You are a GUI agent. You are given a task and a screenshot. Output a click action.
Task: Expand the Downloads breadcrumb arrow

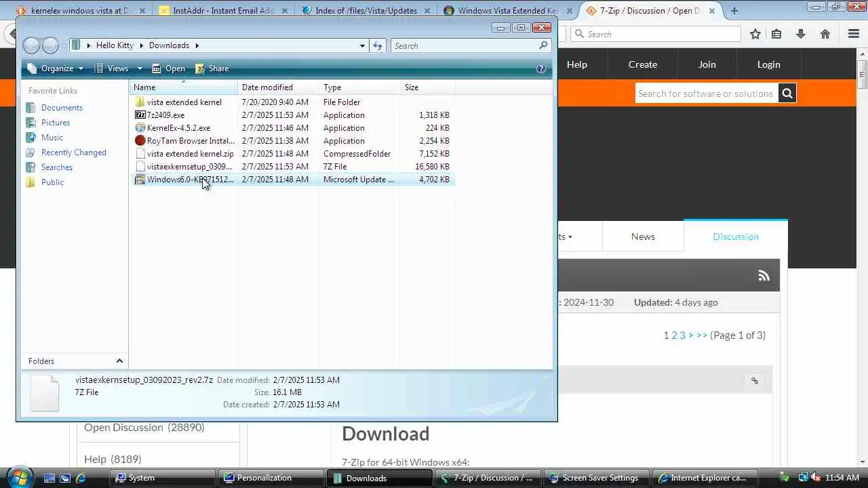197,45
